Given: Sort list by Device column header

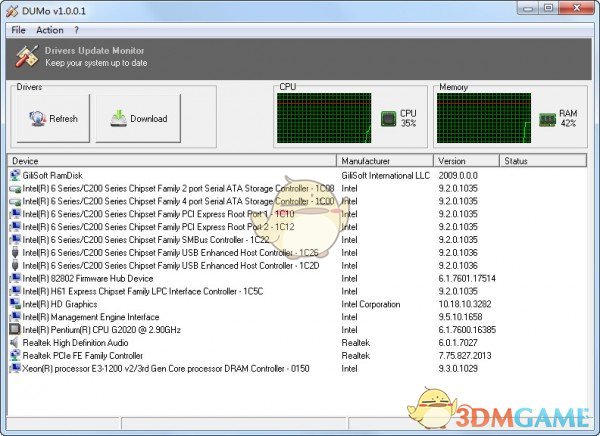Looking at the screenshot, I should pos(172,161).
